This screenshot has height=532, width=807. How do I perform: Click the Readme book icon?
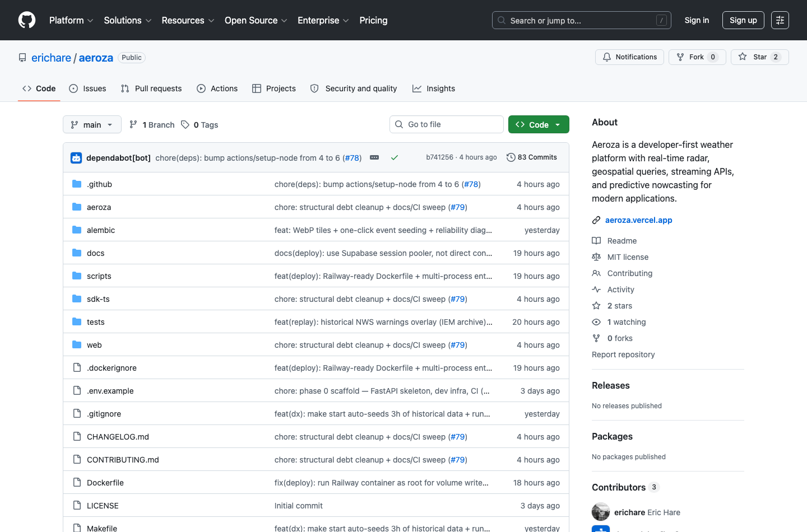pos(596,241)
